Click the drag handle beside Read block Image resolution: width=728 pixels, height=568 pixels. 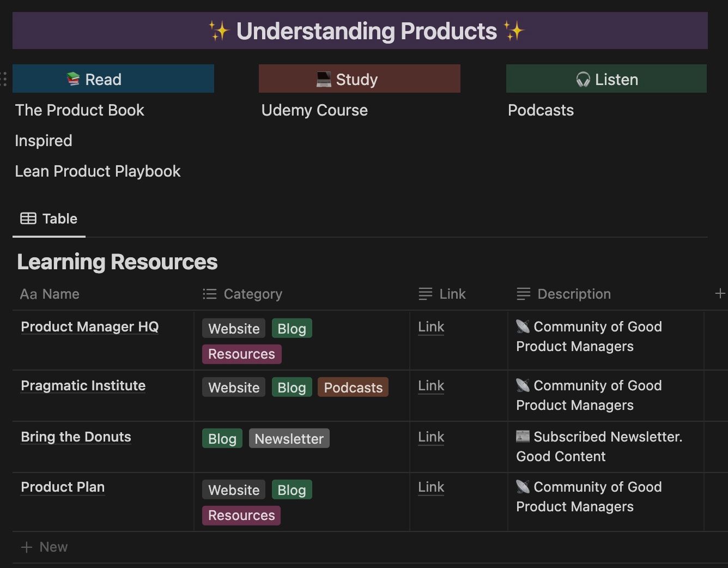tap(4, 79)
